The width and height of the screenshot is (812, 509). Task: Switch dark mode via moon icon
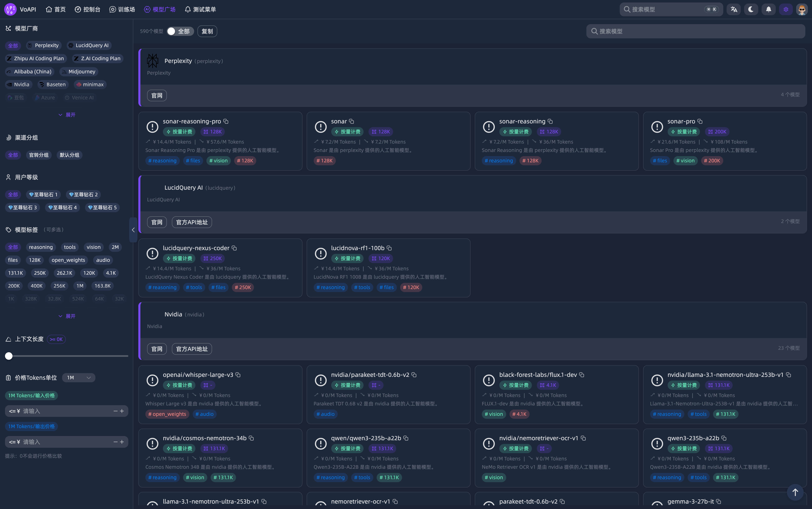pos(751,9)
